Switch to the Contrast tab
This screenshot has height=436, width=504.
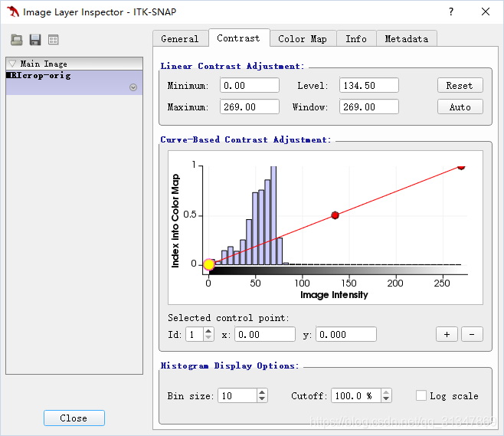pyautogui.click(x=238, y=38)
